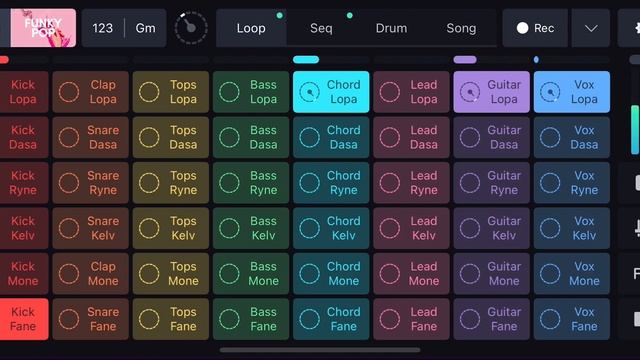Tap the Snare Ryne circle icon
This screenshot has width=640, height=360.
[x=69, y=182]
